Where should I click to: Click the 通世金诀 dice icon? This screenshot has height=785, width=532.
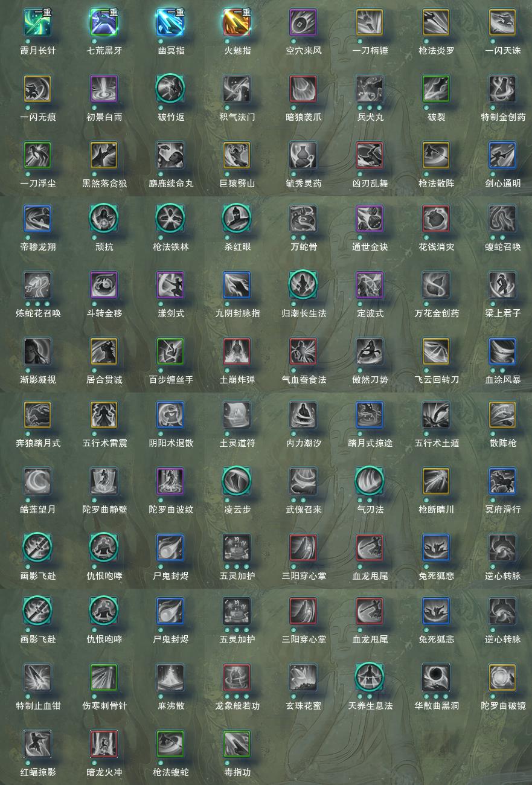point(370,219)
